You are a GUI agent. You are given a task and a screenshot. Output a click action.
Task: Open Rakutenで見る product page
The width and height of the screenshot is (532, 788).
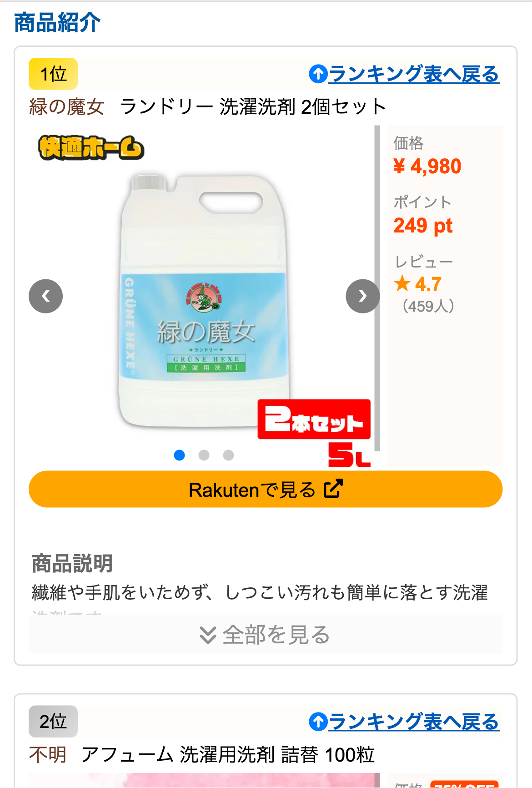coord(266,489)
